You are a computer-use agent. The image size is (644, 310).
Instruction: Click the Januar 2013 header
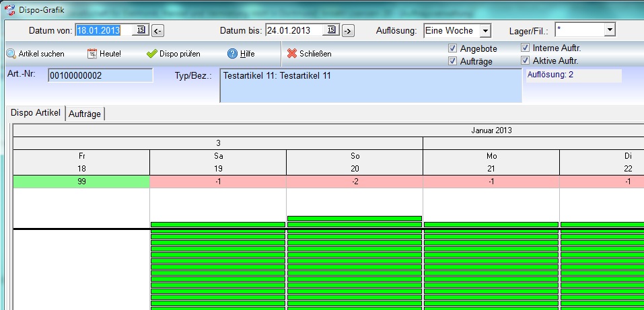tap(491, 130)
